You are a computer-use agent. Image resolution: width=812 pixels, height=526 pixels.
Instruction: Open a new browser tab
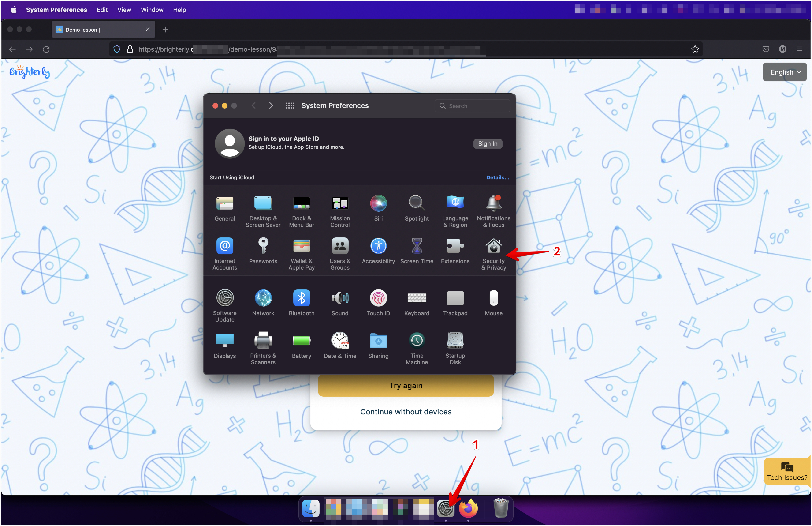pos(165,30)
